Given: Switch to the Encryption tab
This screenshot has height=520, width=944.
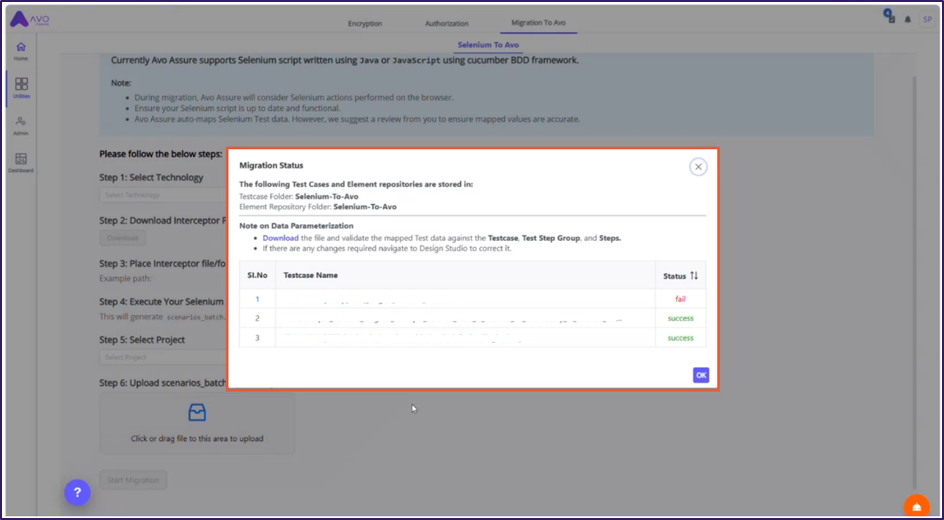Looking at the screenshot, I should [x=364, y=23].
